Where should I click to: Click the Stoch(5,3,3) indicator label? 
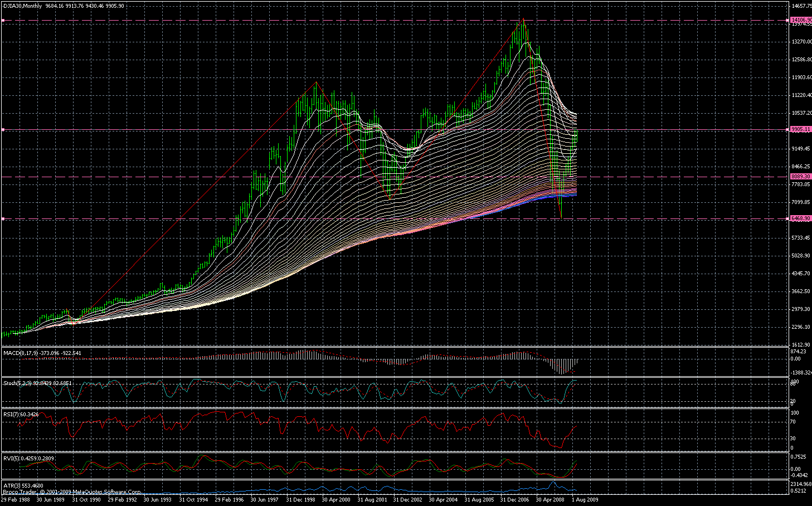pyautogui.click(x=18, y=383)
